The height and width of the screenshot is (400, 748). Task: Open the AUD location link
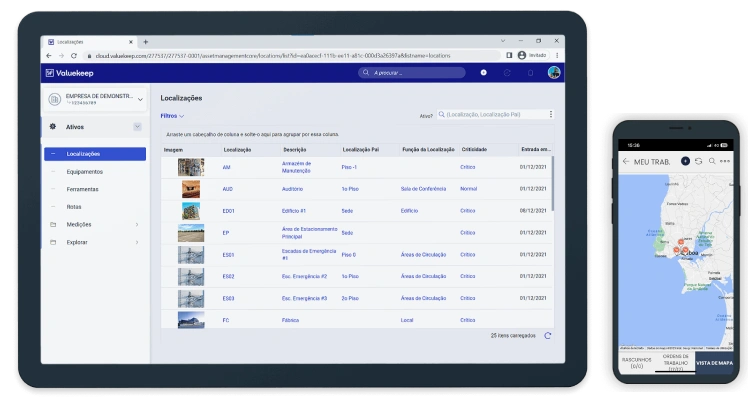tap(228, 189)
